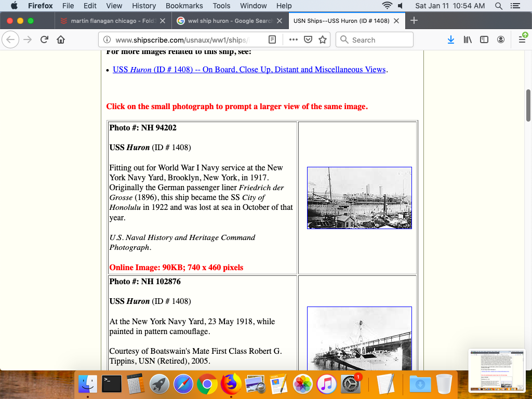Open the USS Huron On Board views link
The width and height of the screenshot is (532, 399).
(249, 70)
